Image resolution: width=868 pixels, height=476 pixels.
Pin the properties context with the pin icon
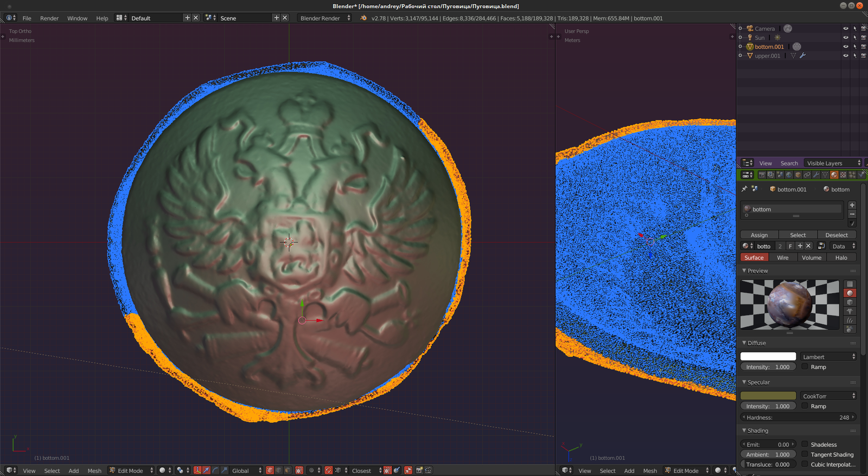pos(745,189)
